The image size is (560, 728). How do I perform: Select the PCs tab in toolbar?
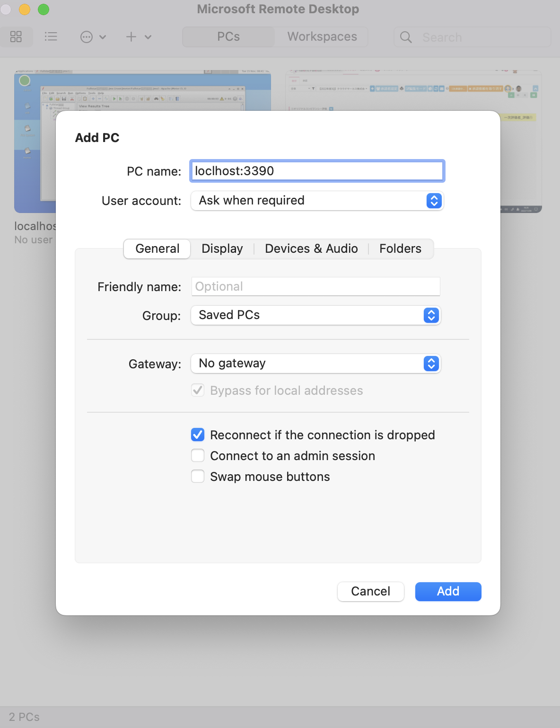click(228, 37)
